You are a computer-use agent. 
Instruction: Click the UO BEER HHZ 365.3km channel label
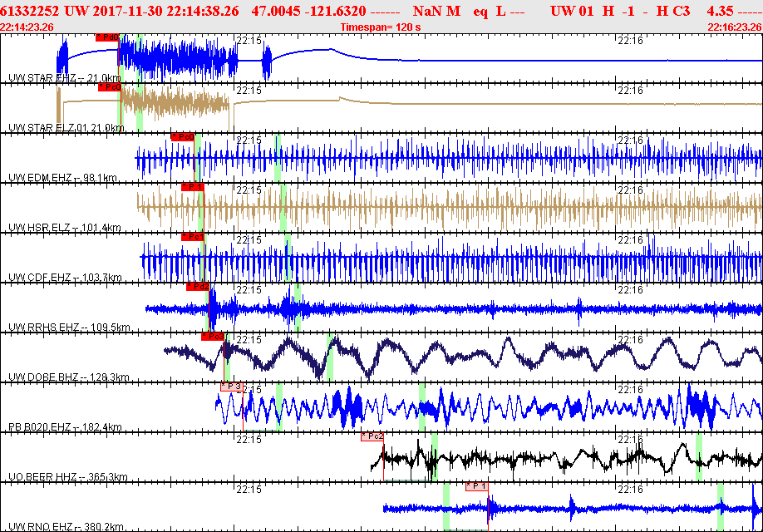pos(67,477)
